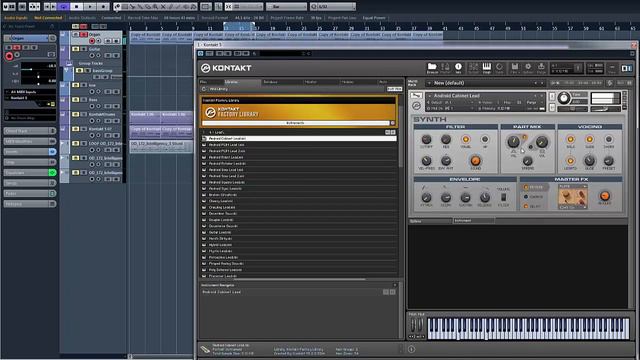
Task: Toggle the Solo button in Voicing section
Action: pos(571,140)
